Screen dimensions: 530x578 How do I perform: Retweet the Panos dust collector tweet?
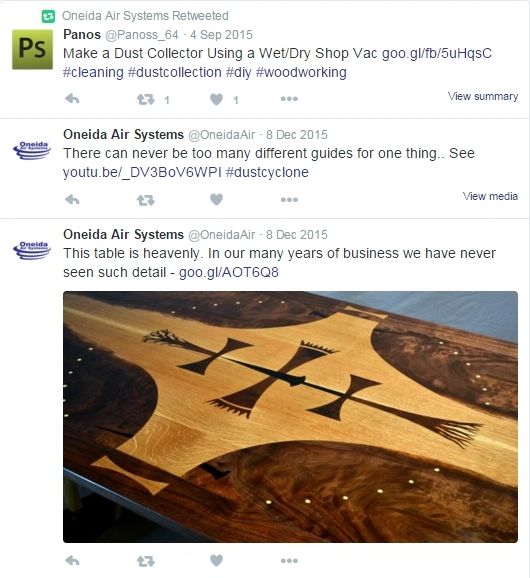pyautogui.click(x=146, y=100)
